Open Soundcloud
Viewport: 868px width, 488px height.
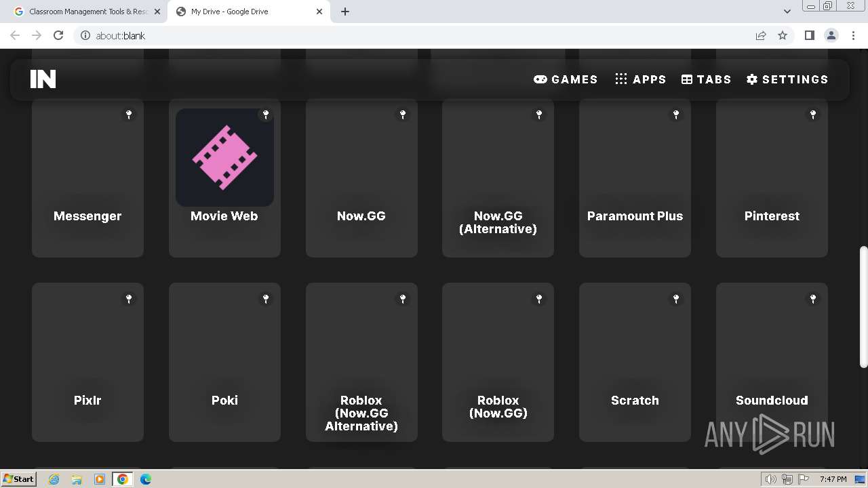pos(772,362)
